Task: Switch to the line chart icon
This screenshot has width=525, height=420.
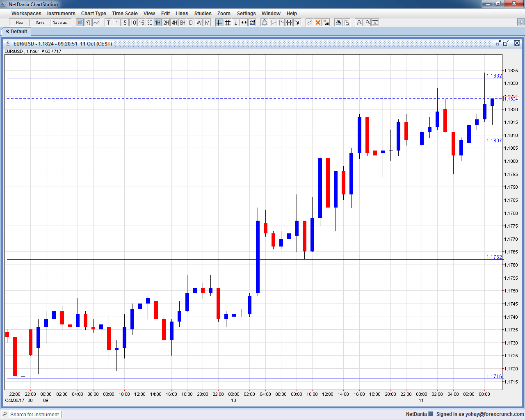Action: point(96,23)
